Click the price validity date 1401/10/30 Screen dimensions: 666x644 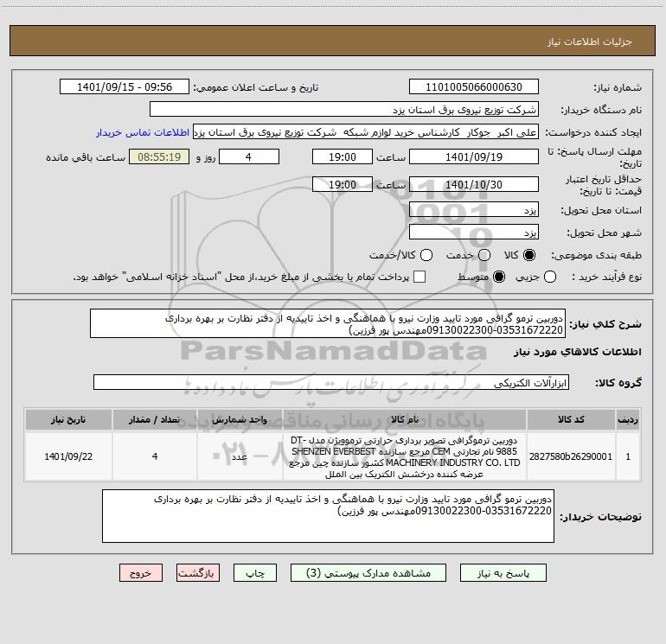[474, 184]
